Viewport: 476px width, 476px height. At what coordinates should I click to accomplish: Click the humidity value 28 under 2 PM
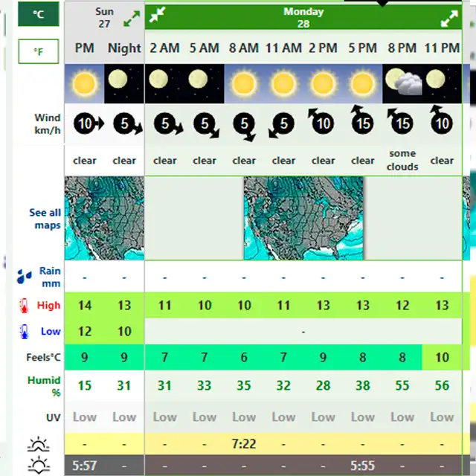(323, 385)
